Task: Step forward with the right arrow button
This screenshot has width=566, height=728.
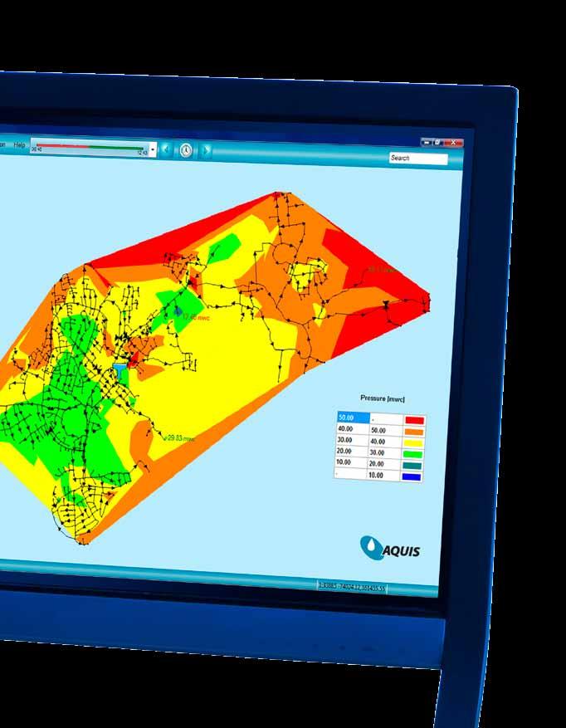Action: tap(206, 150)
